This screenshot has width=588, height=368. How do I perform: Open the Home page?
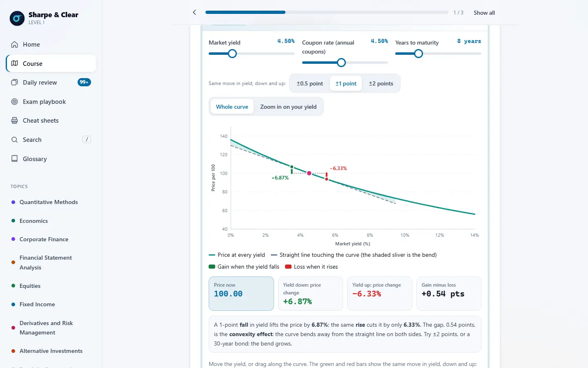[x=51, y=45]
